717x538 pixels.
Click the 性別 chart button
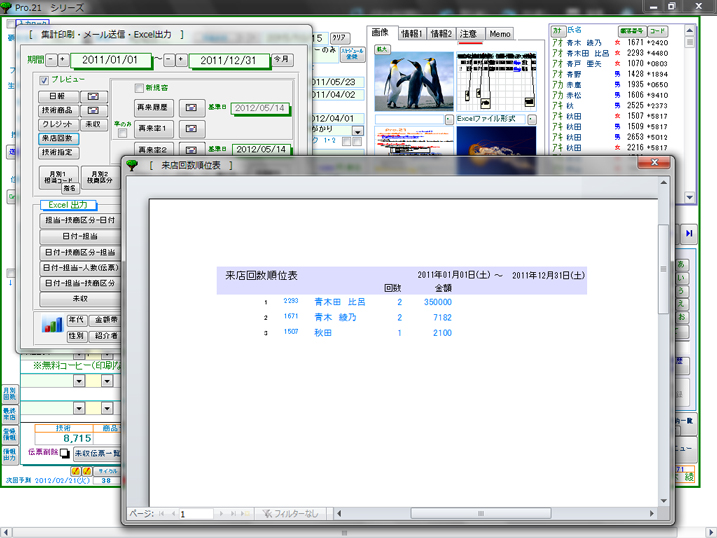[x=76, y=336]
